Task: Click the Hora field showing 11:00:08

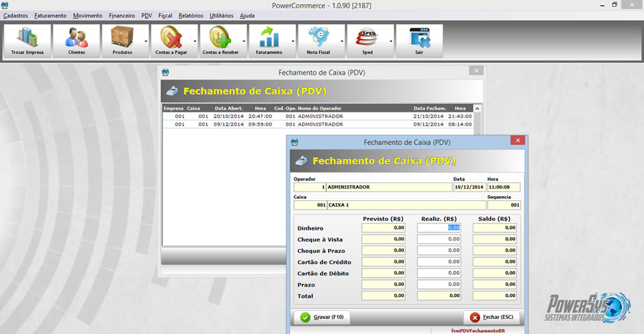Action: pos(504,187)
